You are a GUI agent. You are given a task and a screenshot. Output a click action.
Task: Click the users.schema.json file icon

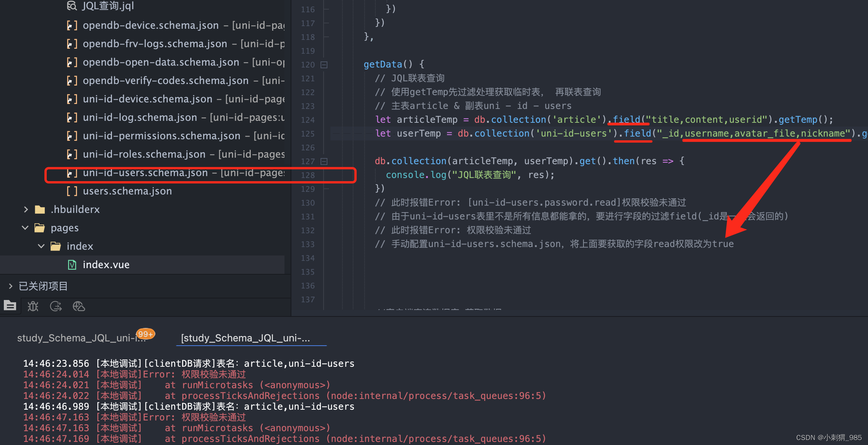72,191
